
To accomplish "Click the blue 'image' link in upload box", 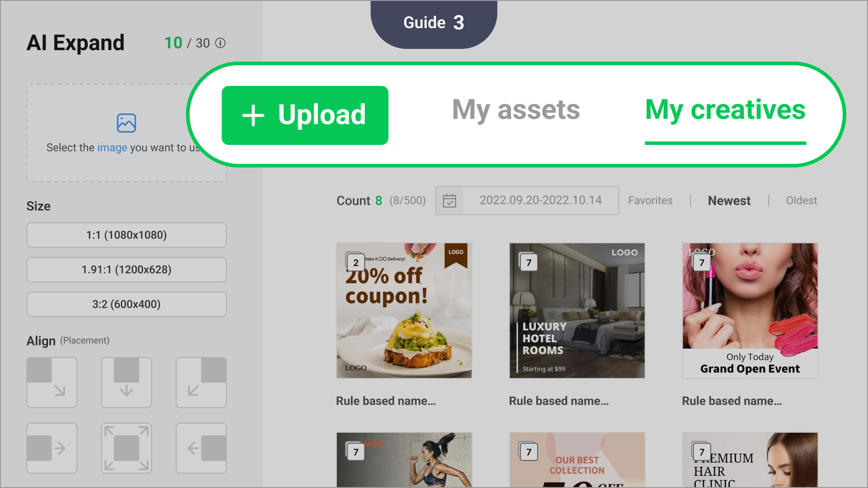I will click(x=112, y=148).
